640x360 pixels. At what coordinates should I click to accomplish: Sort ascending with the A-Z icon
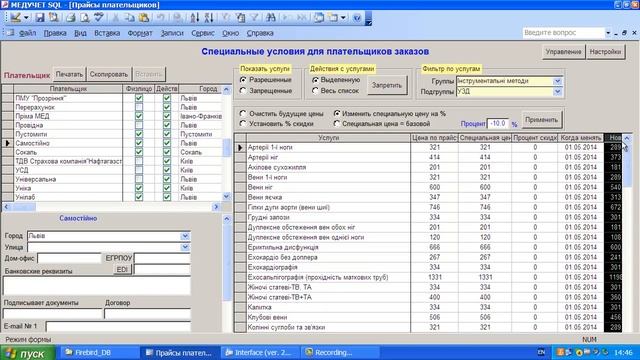(x=195, y=18)
